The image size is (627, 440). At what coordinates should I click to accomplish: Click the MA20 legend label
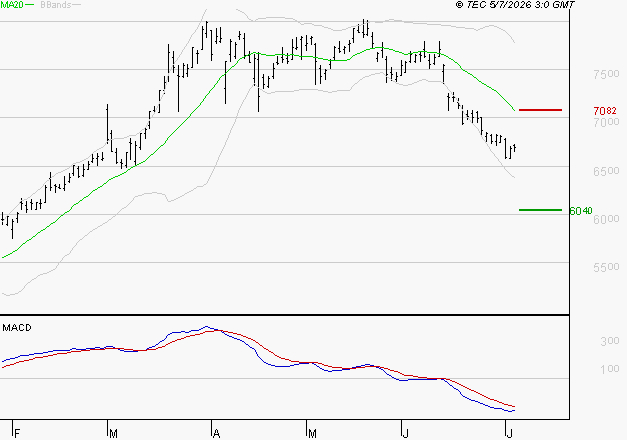pos(12,5)
